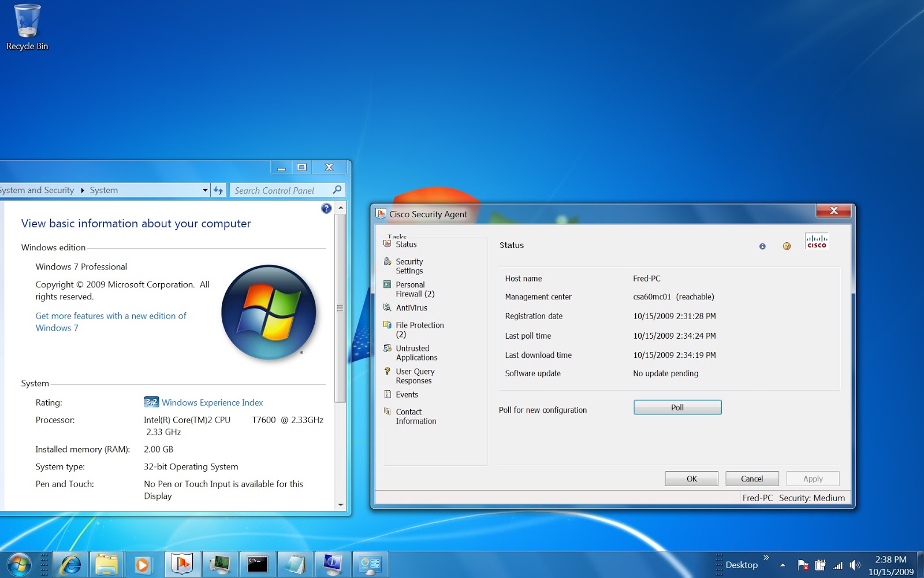Click the Cisco logo in Security Agent
Viewport: 924px width, 578px height.
[817, 241]
